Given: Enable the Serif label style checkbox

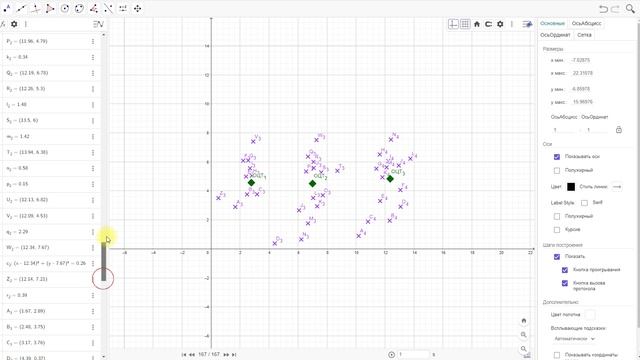Looking at the screenshot, I should [584, 202].
